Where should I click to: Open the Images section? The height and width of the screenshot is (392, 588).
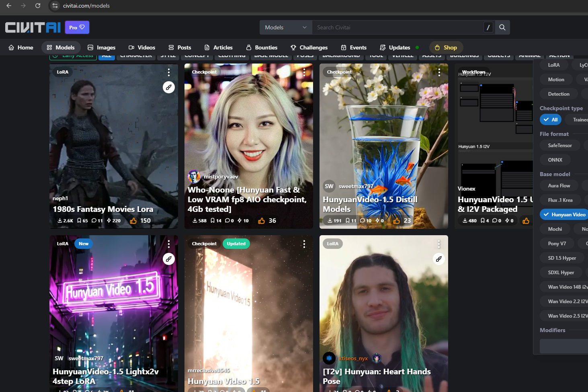coord(102,47)
